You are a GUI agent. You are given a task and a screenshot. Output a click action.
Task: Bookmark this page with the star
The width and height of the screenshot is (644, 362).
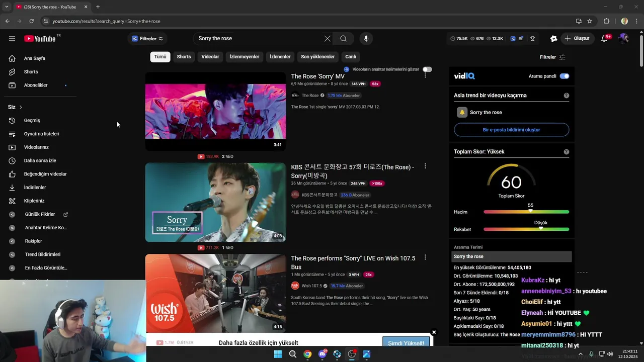pyautogui.click(x=590, y=21)
